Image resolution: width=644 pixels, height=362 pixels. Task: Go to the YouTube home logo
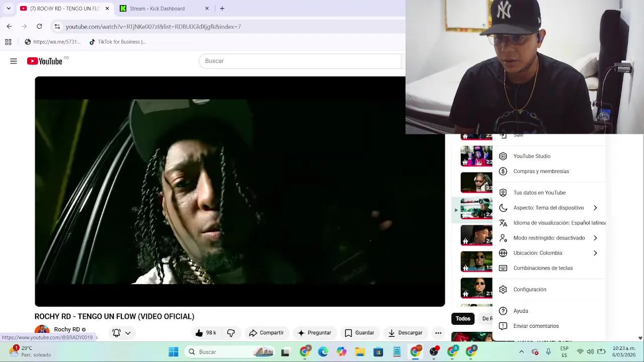point(45,61)
